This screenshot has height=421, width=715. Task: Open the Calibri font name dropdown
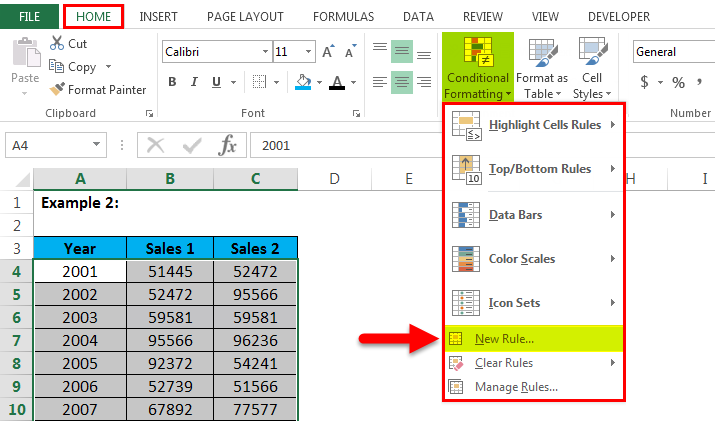pos(265,52)
